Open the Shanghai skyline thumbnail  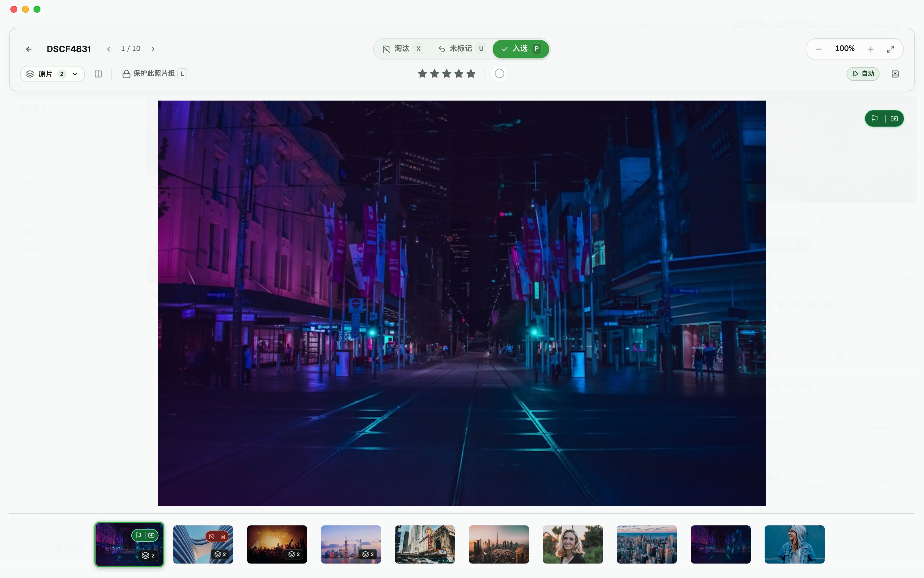(351, 544)
